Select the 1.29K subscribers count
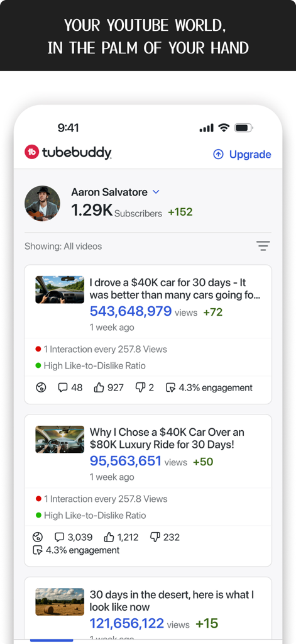 coord(92,210)
